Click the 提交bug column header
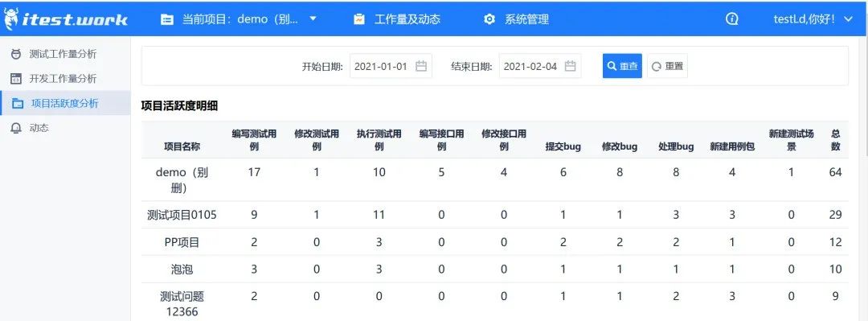The width and height of the screenshot is (868, 321). 563,146
